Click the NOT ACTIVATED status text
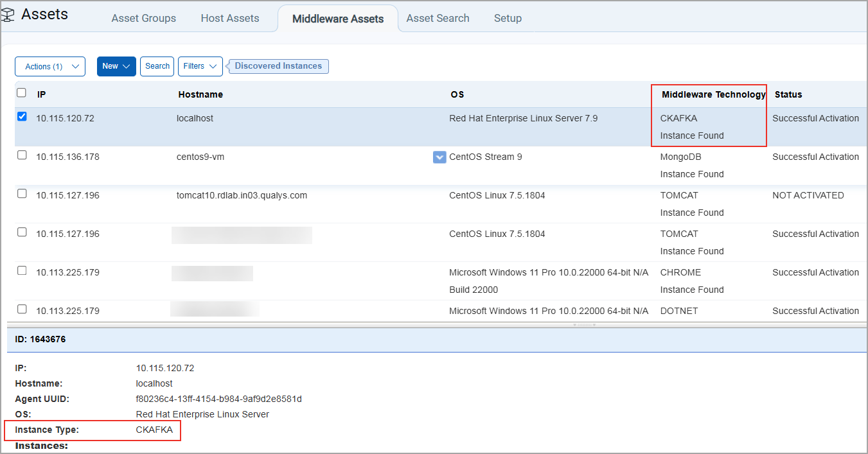The width and height of the screenshot is (868, 454). [808, 195]
